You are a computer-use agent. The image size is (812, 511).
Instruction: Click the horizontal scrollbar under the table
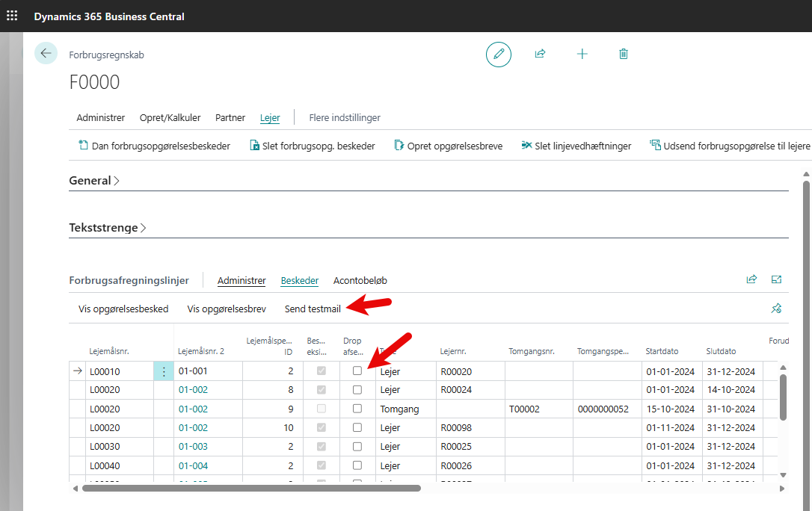(251, 489)
